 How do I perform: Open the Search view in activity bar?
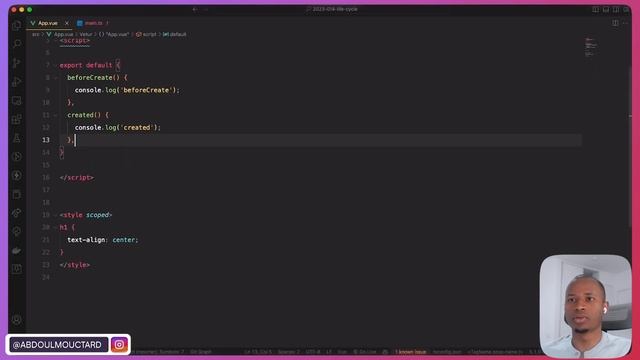(x=17, y=44)
